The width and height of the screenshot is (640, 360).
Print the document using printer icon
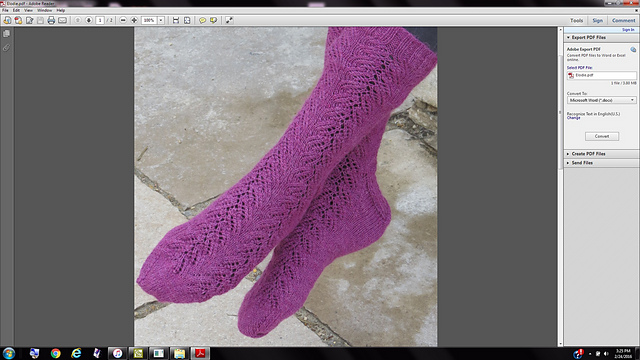point(51,20)
